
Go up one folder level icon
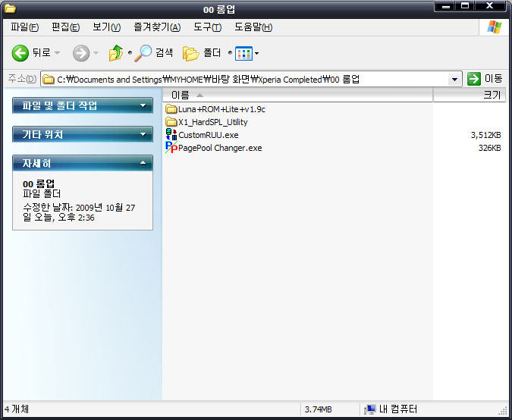point(116,53)
